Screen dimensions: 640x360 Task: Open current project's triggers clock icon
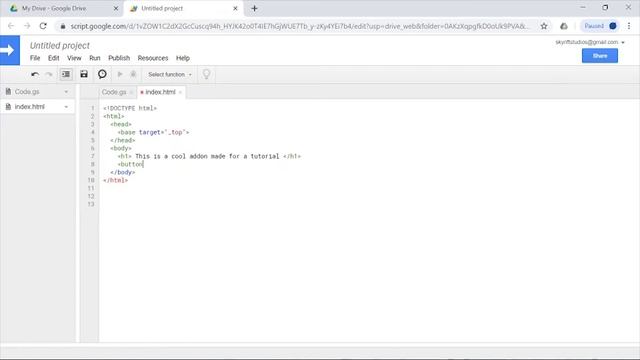coord(102,74)
